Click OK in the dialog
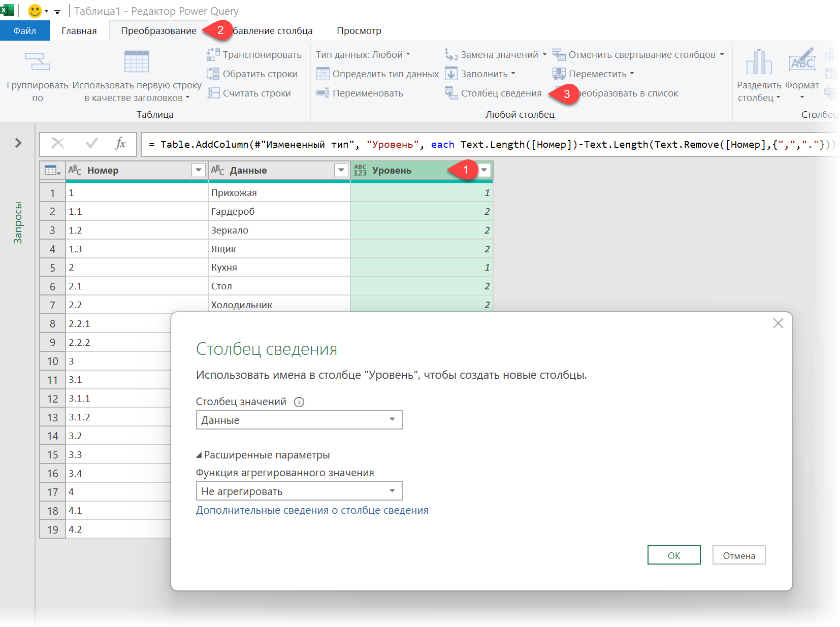Viewport: 840px width, 627px height. click(x=674, y=555)
